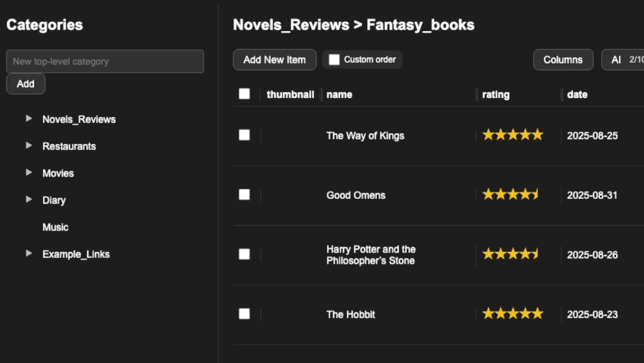The width and height of the screenshot is (644, 363).
Task: Expand the Movies category
Action: pos(29,173)
